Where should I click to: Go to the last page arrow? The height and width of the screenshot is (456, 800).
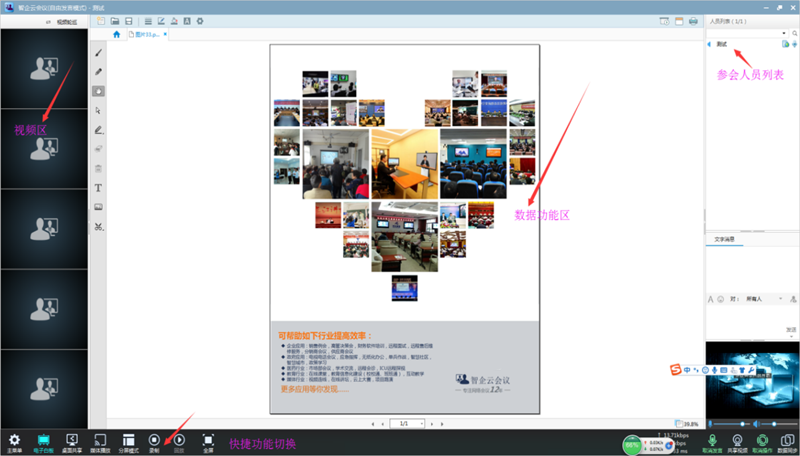pyautogui.click(x=442, y=424)
